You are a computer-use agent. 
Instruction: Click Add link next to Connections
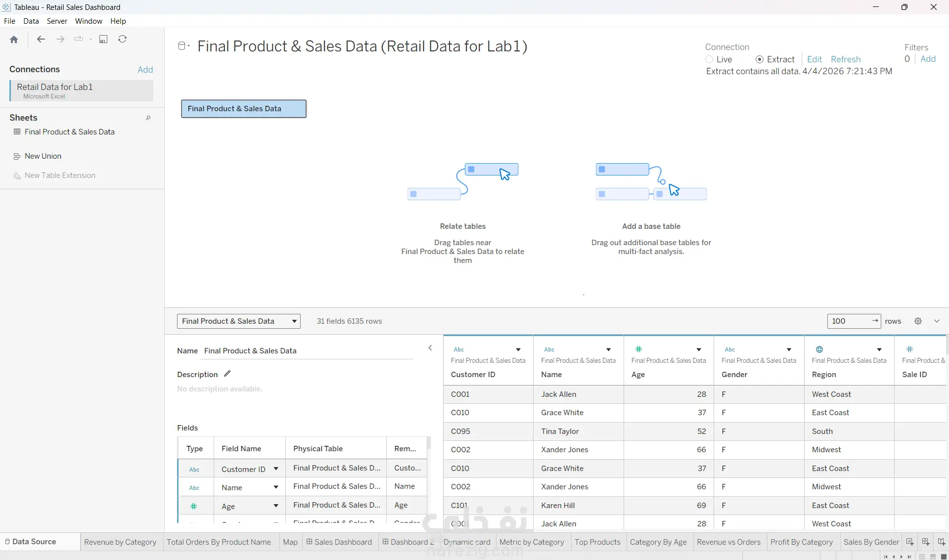(x=145, y=70)
